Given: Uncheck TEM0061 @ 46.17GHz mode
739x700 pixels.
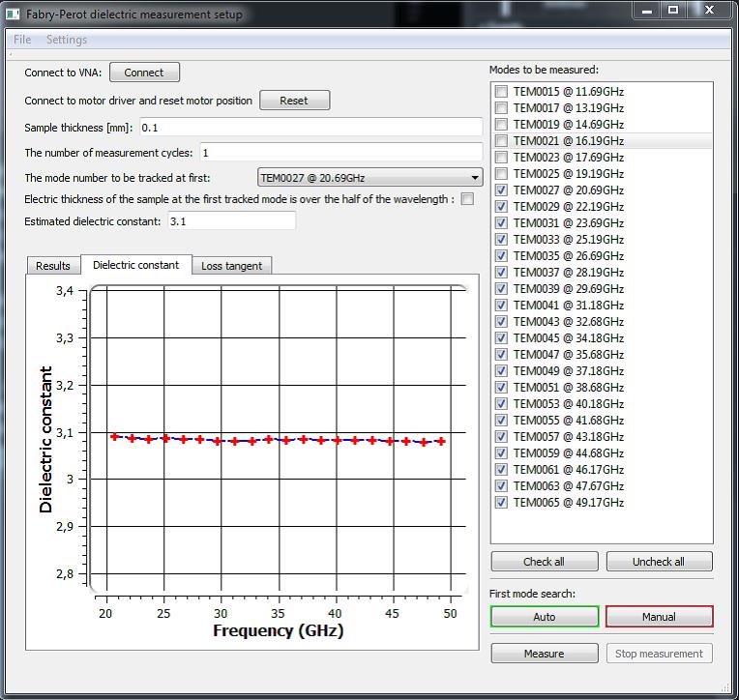Looking at the screenshot, I should [x=501, y=470].
